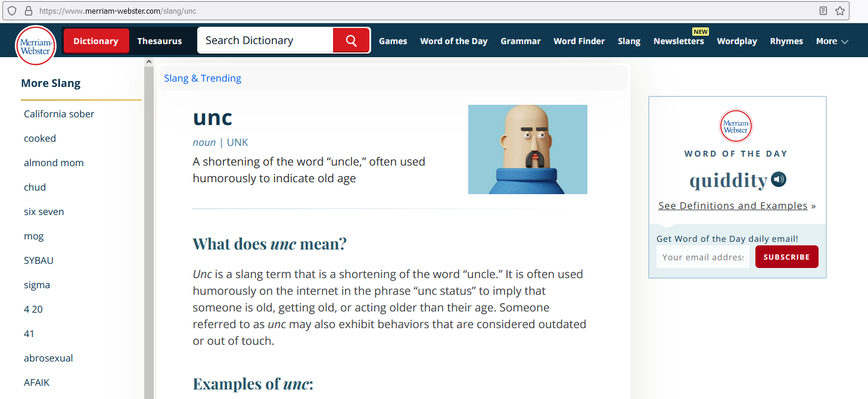Open the 4 20 slang entry
The width and height of the screenshot is (868, 399).
(33, 309)
